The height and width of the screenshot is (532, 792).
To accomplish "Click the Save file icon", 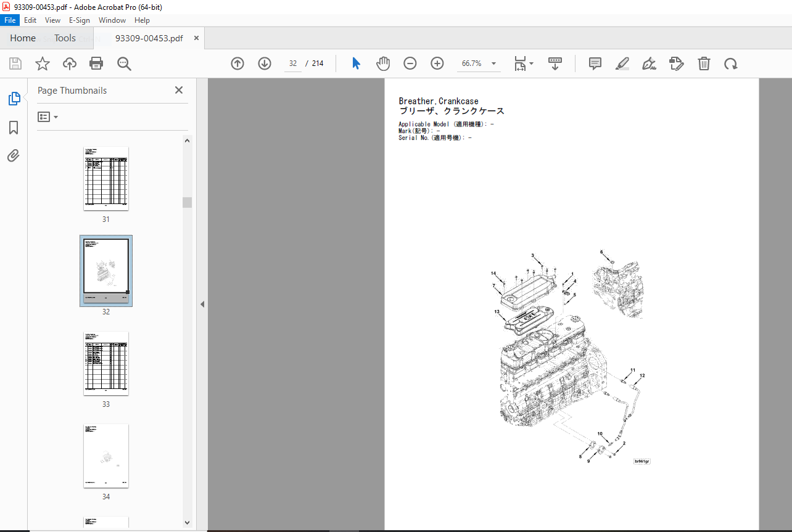I will coord(15,63).
